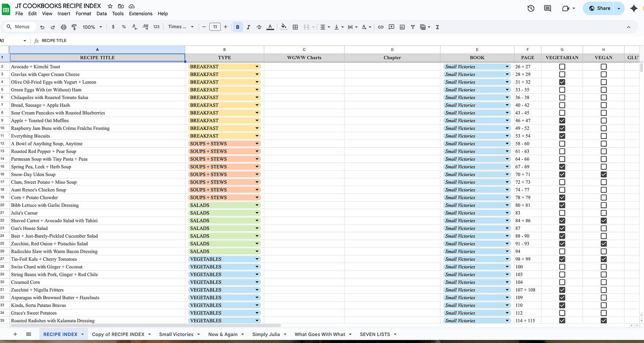Open the File menu
This screenshot has width=644, height=343.
19,14
